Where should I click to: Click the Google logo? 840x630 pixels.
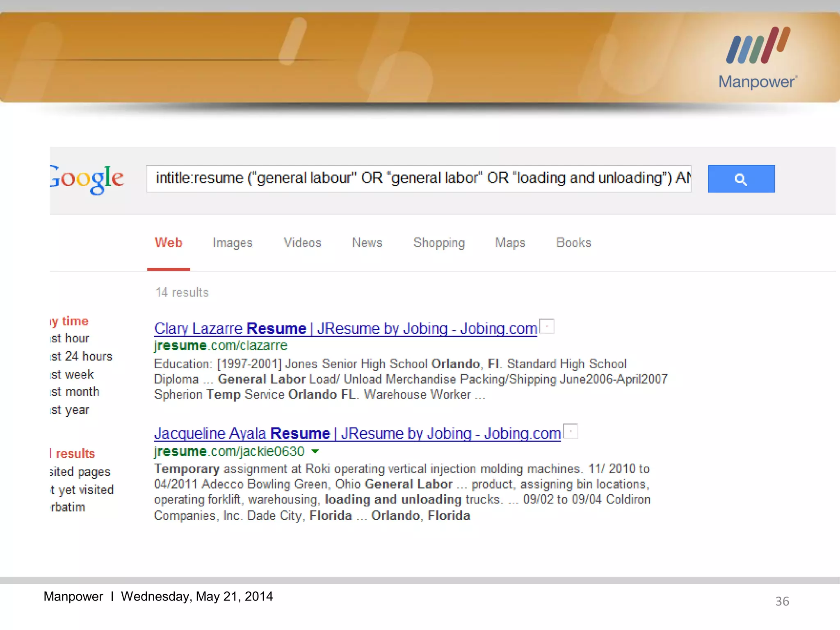click(x=87, y=178)
